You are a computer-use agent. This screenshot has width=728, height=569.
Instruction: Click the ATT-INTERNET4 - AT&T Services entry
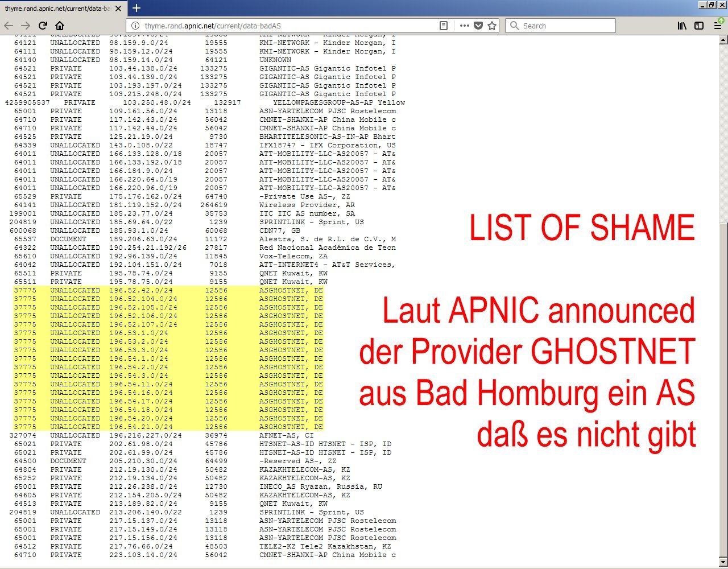(328, 265)
